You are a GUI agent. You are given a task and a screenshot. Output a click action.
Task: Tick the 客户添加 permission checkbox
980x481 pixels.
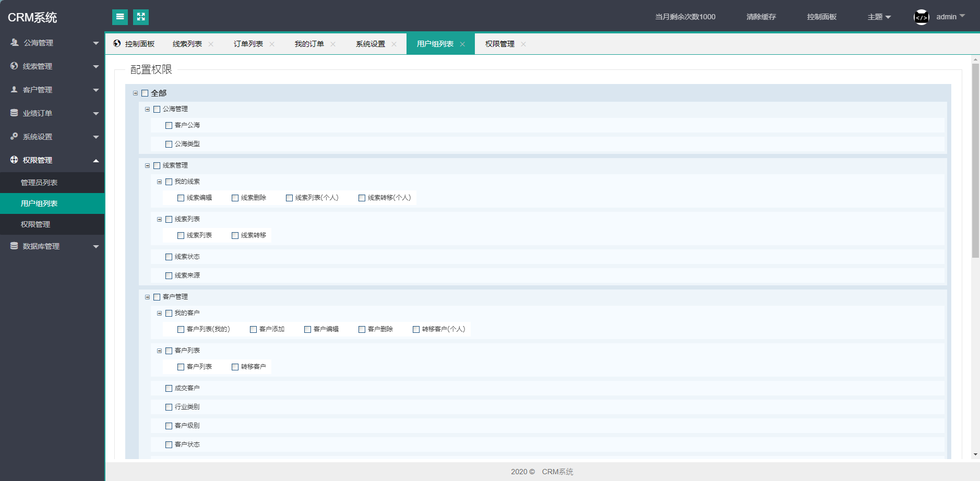(x=253, y=330)
